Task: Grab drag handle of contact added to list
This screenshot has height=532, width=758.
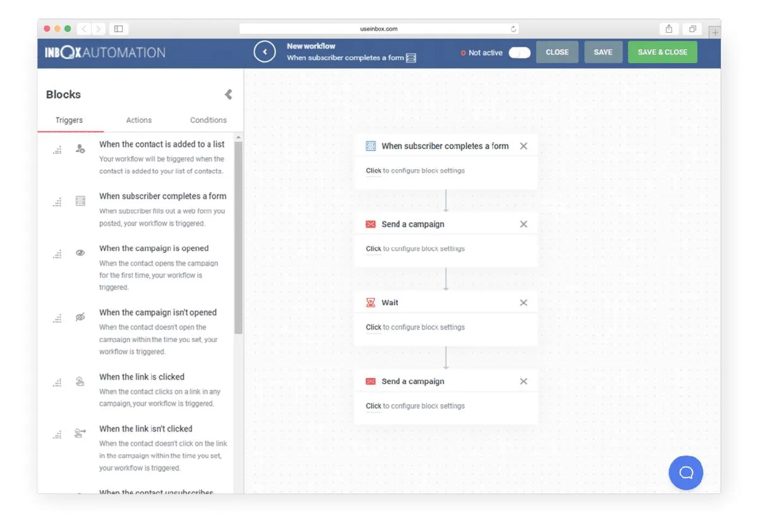Action: tap(57, 150)
